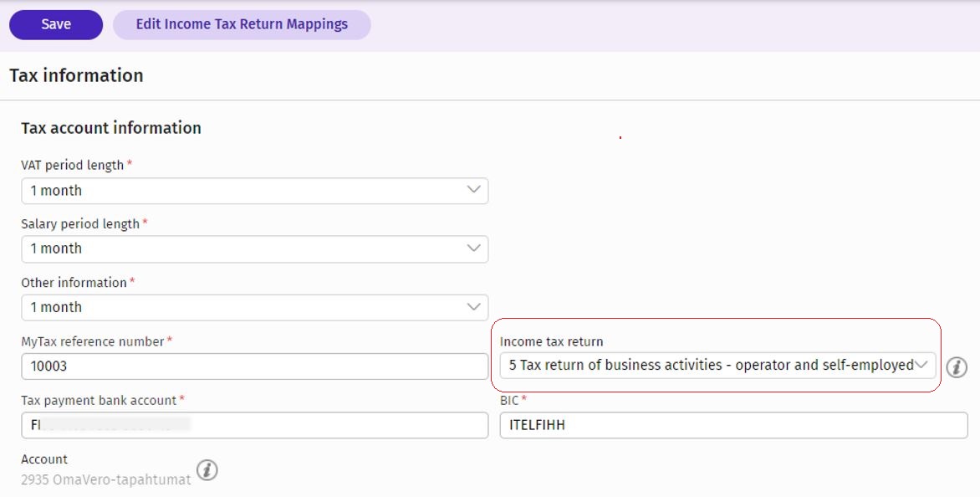Click the Tax information page heading

(76, 75)
